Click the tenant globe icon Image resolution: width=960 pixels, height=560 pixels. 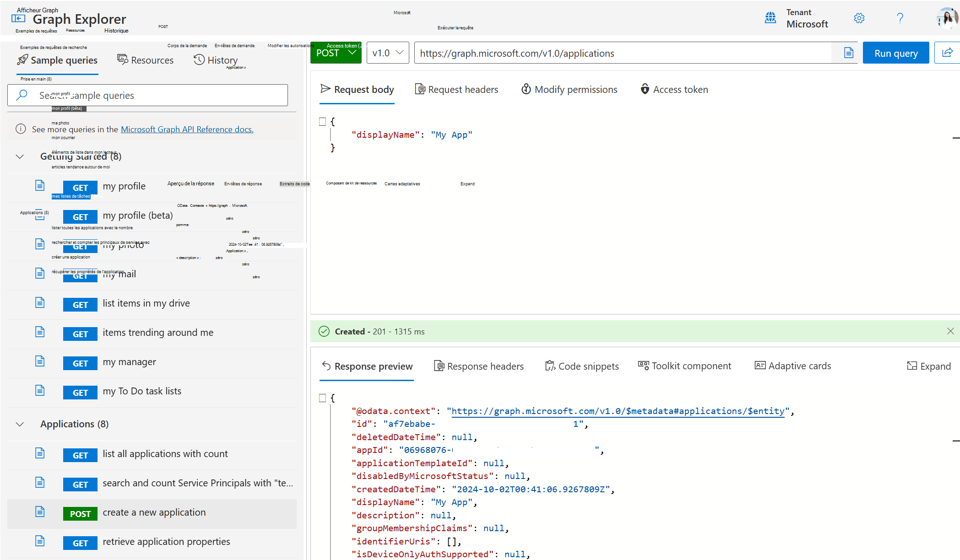click(770, 17)
